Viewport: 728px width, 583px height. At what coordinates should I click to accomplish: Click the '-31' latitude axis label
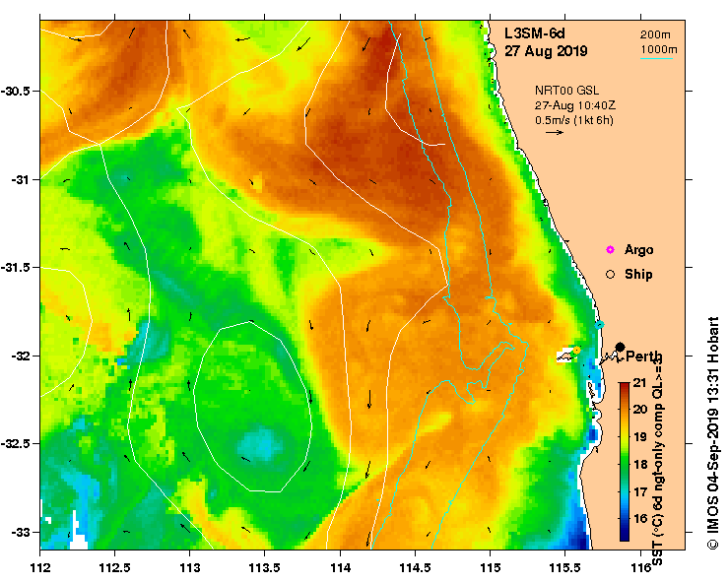click(20, 179)
